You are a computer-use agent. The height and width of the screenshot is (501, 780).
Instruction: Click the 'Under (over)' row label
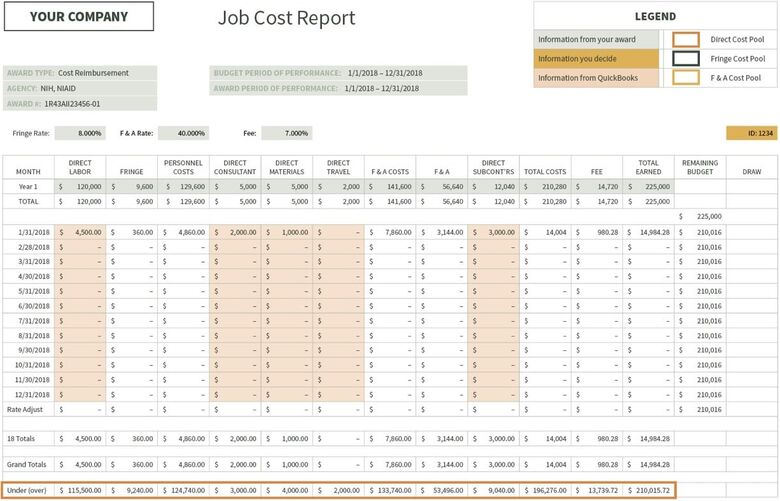click(28, 491)
